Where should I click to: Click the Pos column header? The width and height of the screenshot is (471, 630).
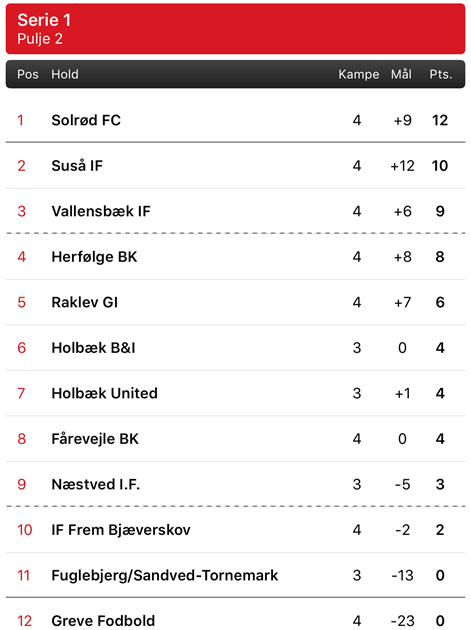(28, 74)
